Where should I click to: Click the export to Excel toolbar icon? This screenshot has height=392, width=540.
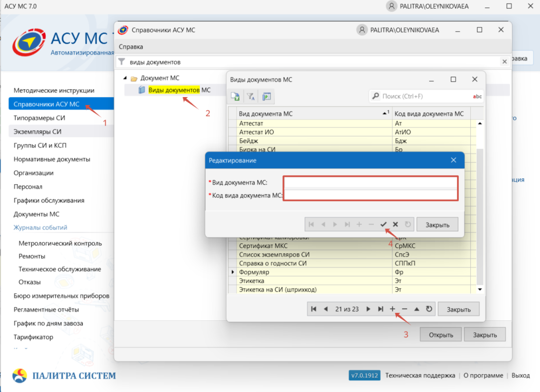pyautogui.click(x=236, y=97)
